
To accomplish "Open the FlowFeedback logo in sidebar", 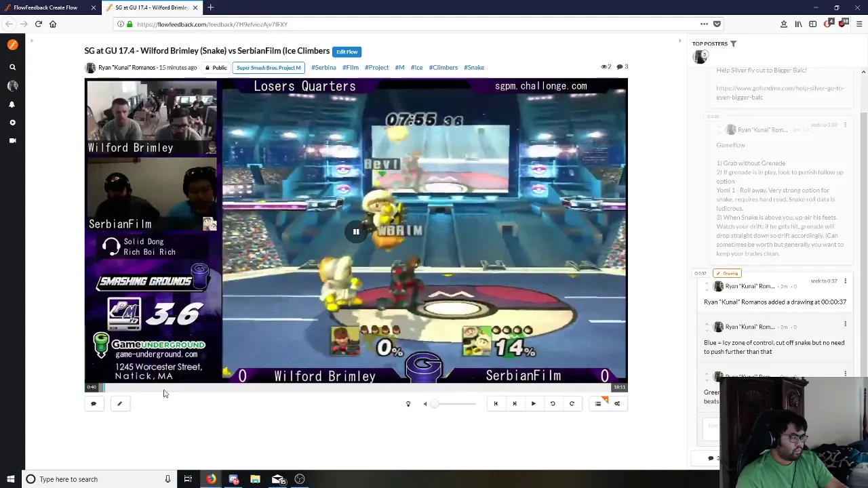I will point(12,45).
